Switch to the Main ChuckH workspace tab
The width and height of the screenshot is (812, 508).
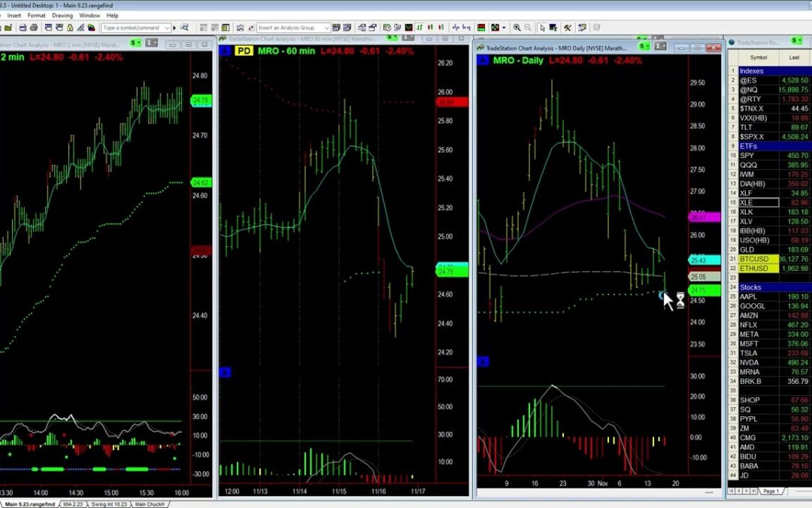pyautogui.click(x=150, y=503)
